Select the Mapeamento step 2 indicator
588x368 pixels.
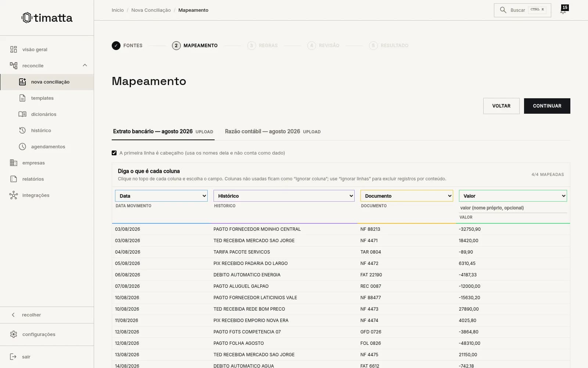(176, 46)
